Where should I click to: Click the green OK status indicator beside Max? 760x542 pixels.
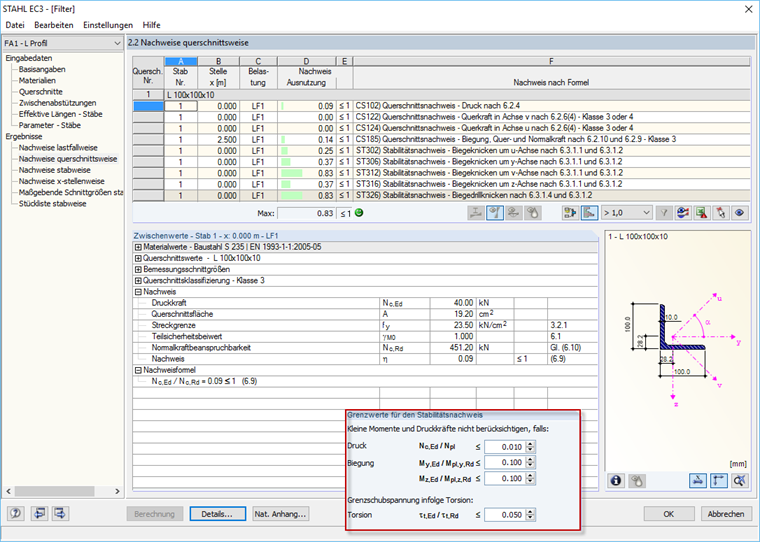tap(359, 213)
